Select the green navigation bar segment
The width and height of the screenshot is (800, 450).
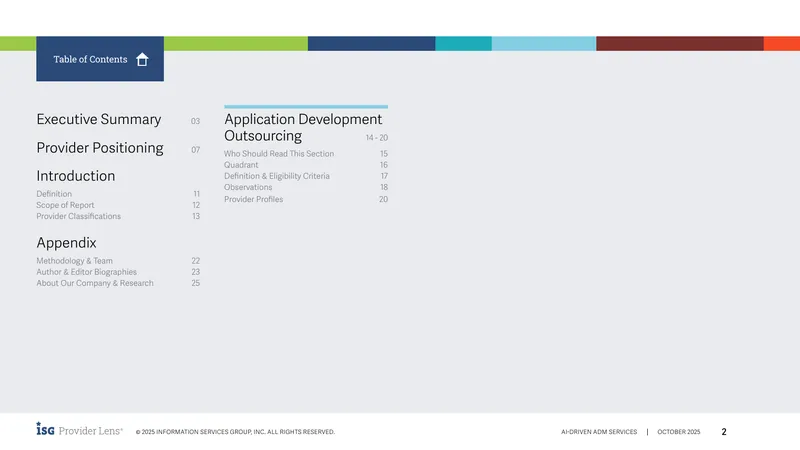tap(236, 43)
